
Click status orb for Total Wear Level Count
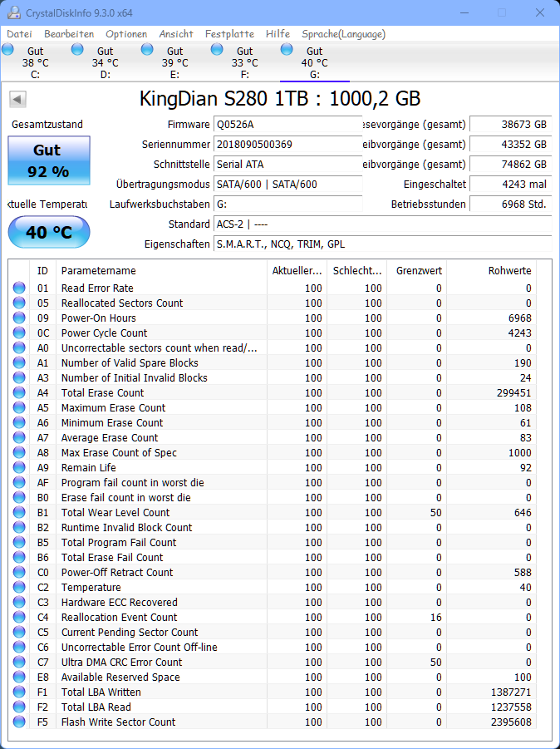point(19,513)
